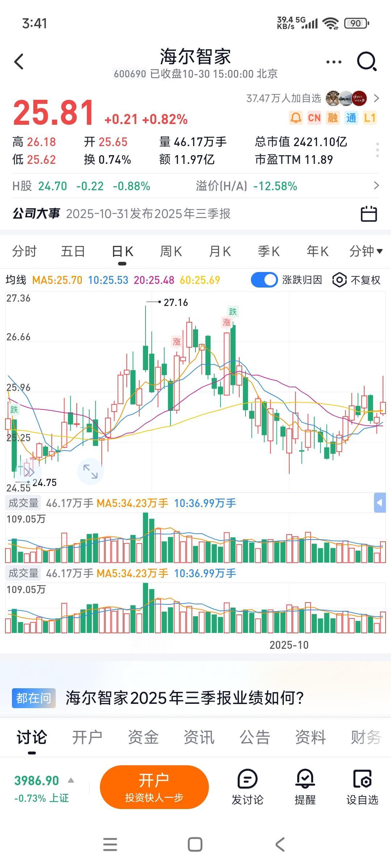Tap the 均线 moving average label
This screenshot has width=391, height=868.
(16, 280)
